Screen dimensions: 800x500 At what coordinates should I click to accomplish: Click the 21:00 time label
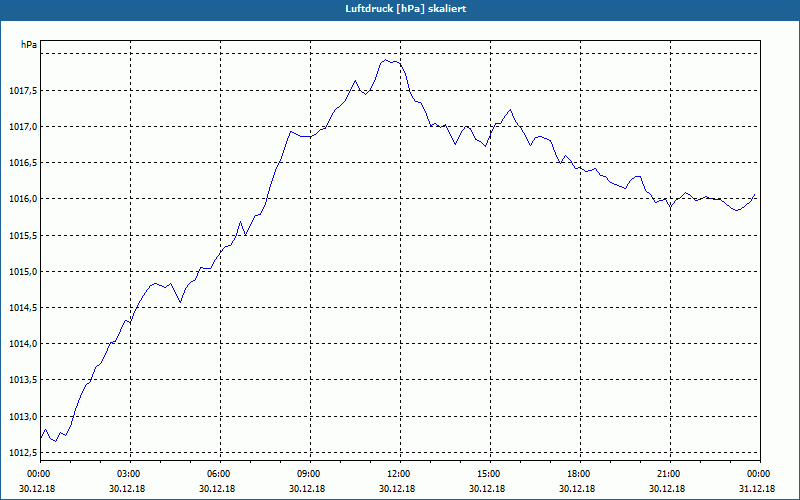point(667,474)
